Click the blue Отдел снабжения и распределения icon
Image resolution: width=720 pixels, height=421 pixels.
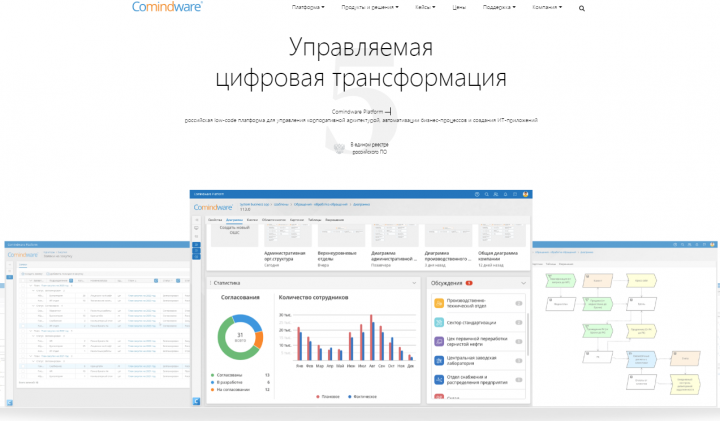(x=439, y=380)
